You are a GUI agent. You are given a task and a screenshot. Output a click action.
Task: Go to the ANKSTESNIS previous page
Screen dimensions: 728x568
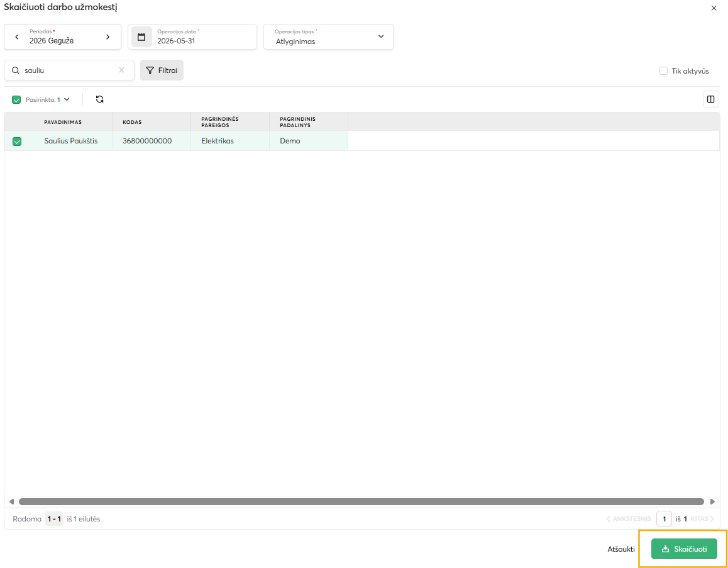[629, 519]
